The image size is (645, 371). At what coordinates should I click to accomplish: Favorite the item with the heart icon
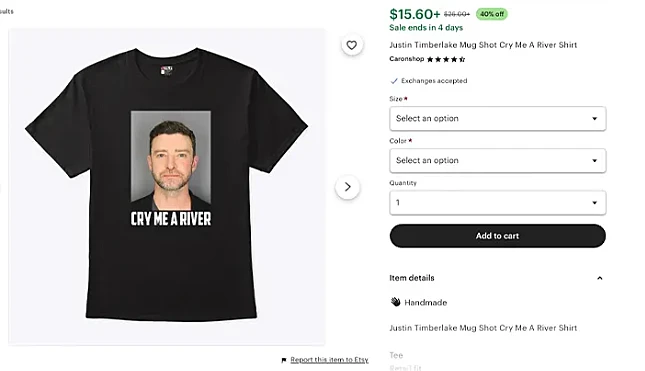pos(351,45)
